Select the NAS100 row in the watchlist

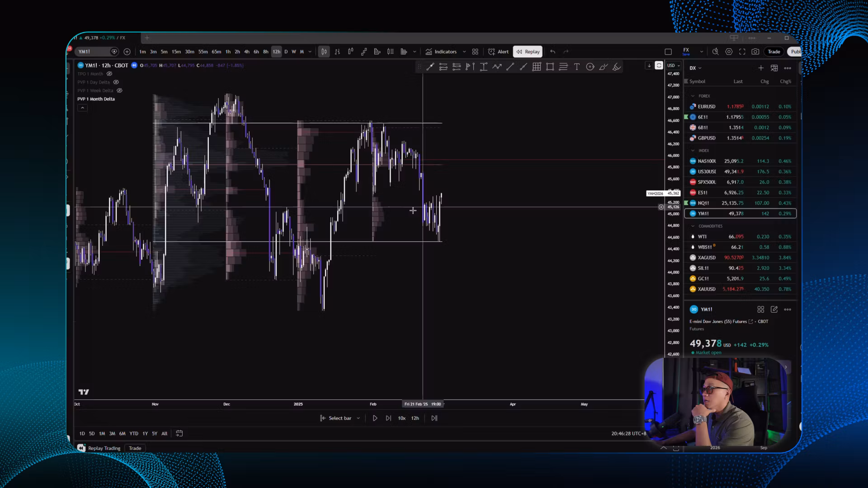pyautogui.click(x=741, y=161)
